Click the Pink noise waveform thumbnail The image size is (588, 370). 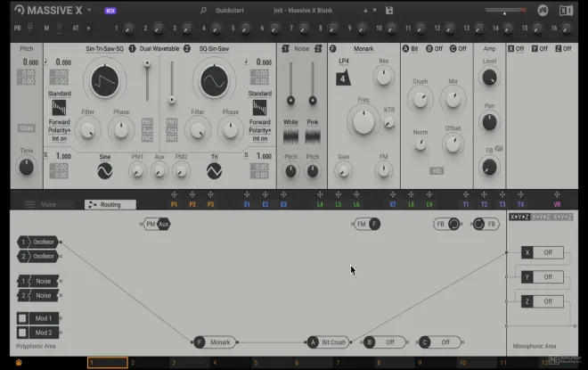click(313, 136)
